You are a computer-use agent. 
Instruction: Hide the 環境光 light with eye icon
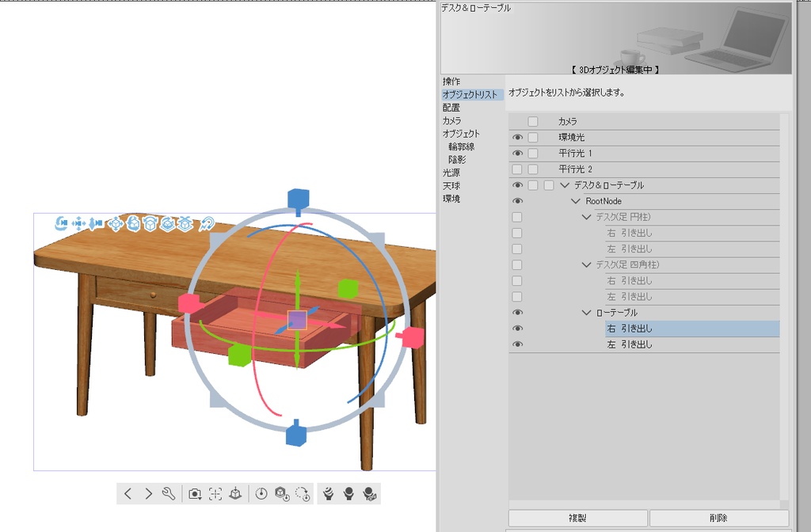tap(517, 138)
